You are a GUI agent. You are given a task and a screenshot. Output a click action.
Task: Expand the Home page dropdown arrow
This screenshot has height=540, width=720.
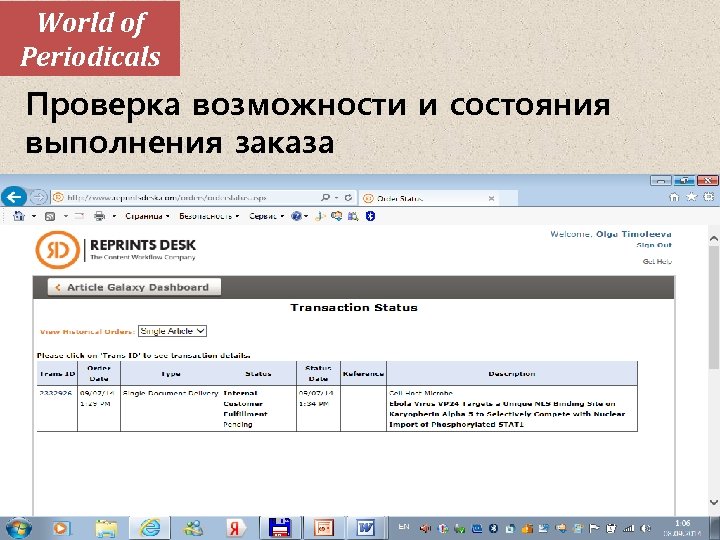[34, 216]
